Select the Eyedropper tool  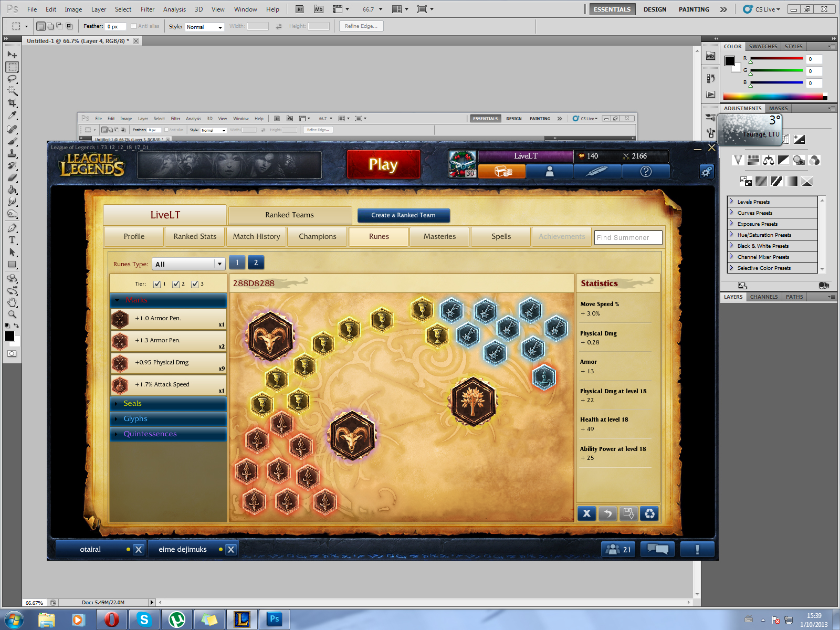(x=12, y=115)
